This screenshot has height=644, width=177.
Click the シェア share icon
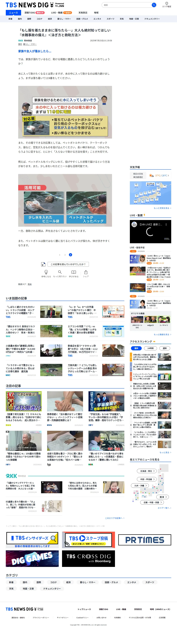(x=86, y=272)
